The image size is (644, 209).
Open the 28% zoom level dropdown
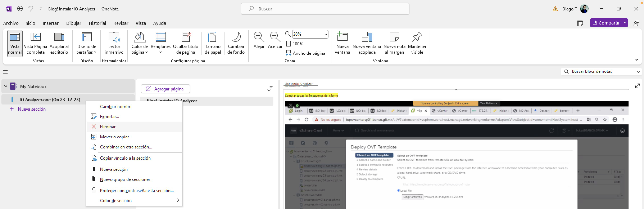pyautogui.click(x=326, y=34)
